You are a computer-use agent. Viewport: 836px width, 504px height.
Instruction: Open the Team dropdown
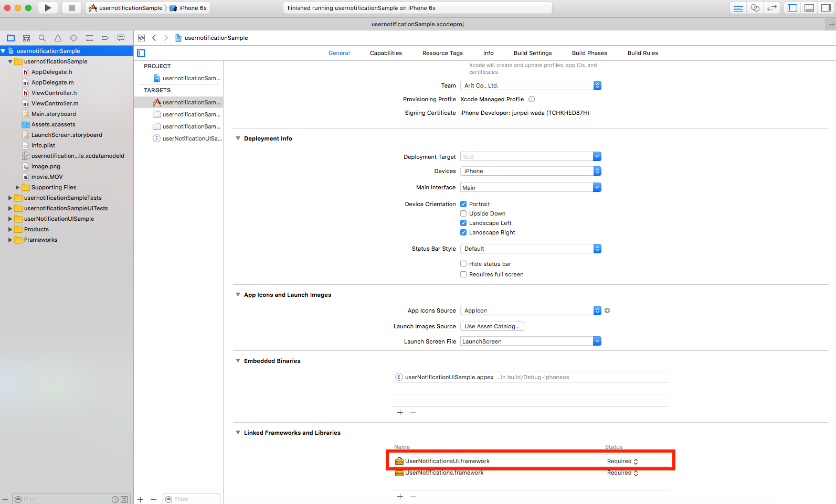531,85
